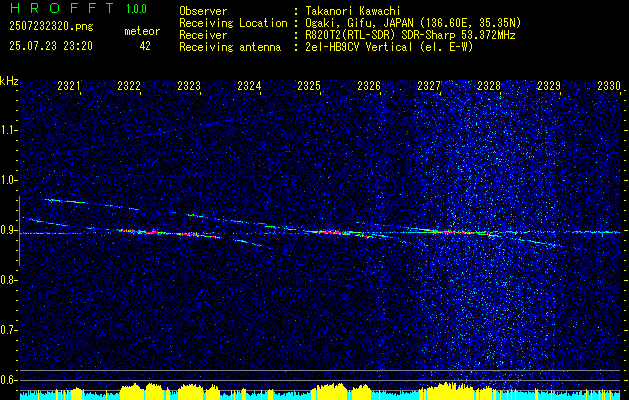Viewport: 629px width, 400px height.
Task: Click time marker 2326
Action: [369, 85]
